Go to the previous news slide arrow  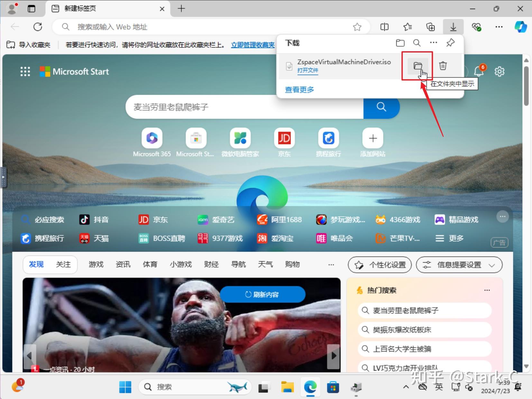click(29, 356)
